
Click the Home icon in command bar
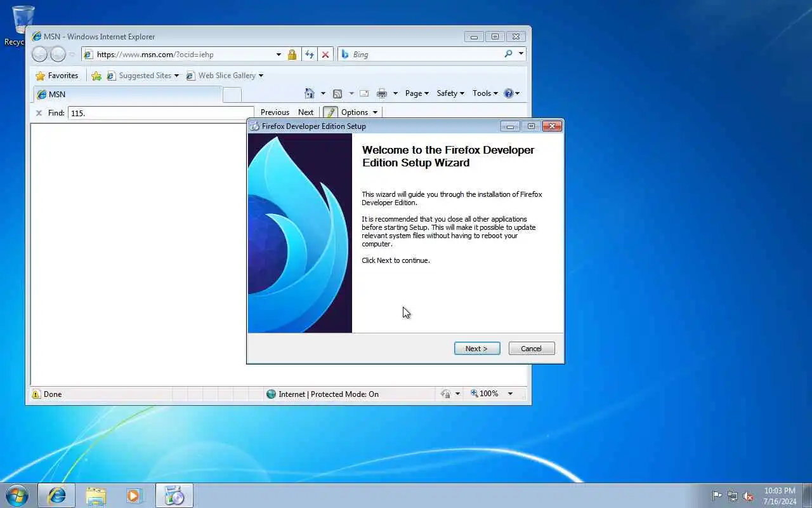pyautogui.click(x=310, y=93)
